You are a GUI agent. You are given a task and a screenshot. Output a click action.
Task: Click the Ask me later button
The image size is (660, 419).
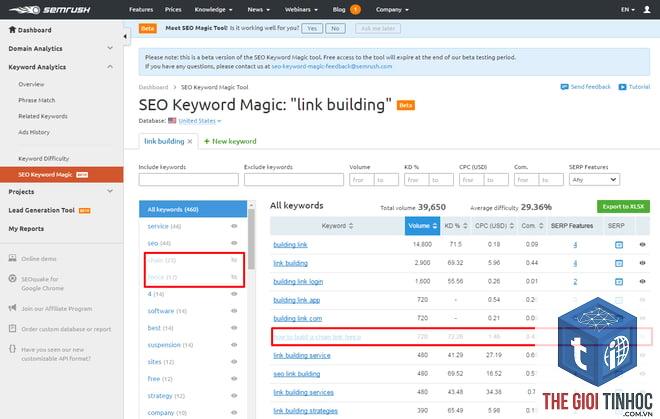(x=378, y=28)
